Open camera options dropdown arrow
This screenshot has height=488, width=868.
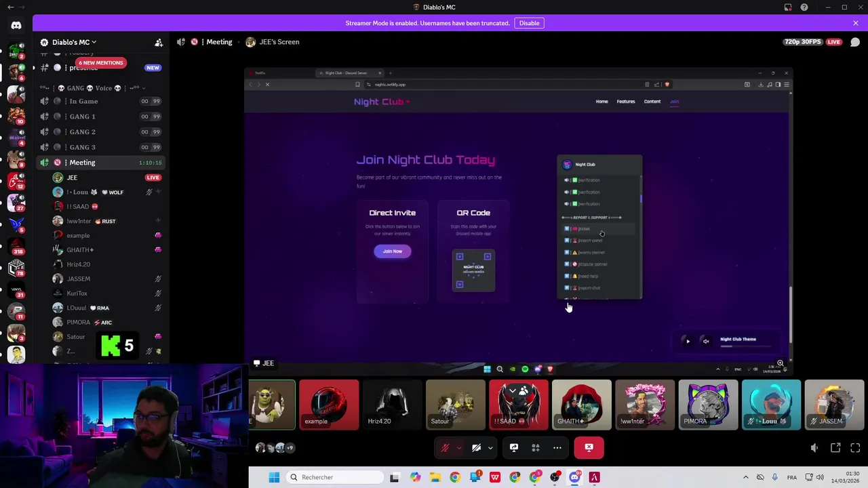tap(490, 447)
